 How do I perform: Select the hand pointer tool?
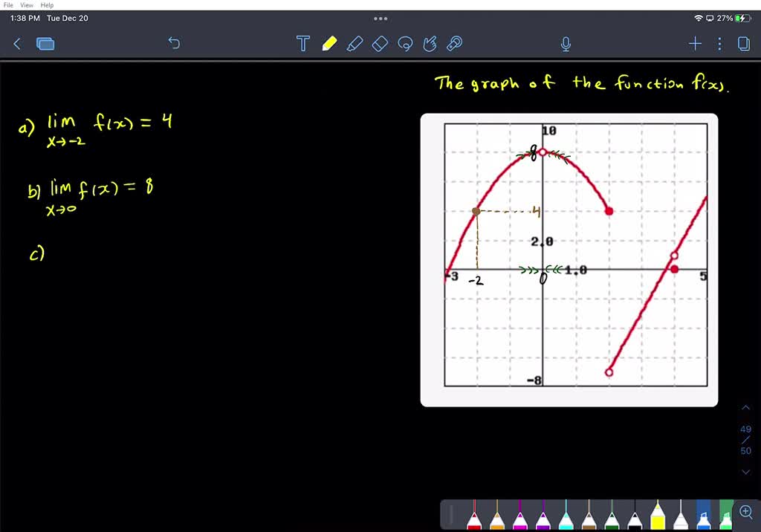click(430, 44)
